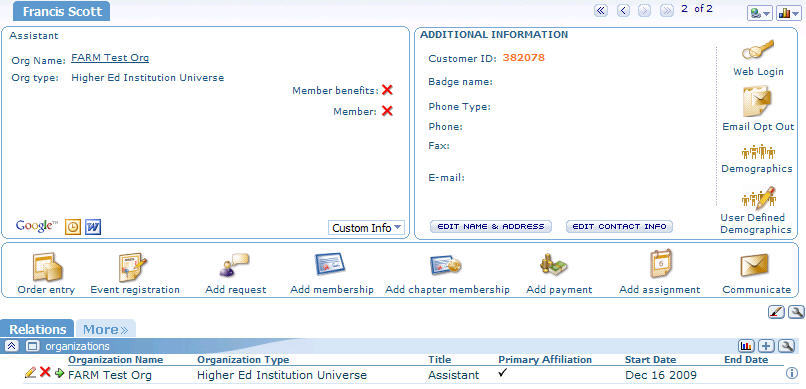
Task: Click the Google search icon
Action: pos(36,226)
